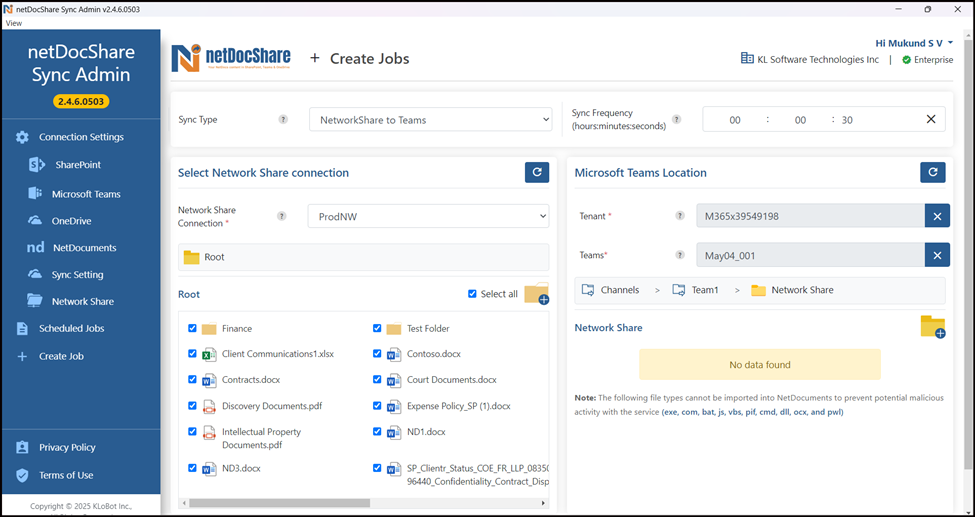The image size is (975, 517).
Task: Click the ND1.docx file name
Action: point(426,432)
